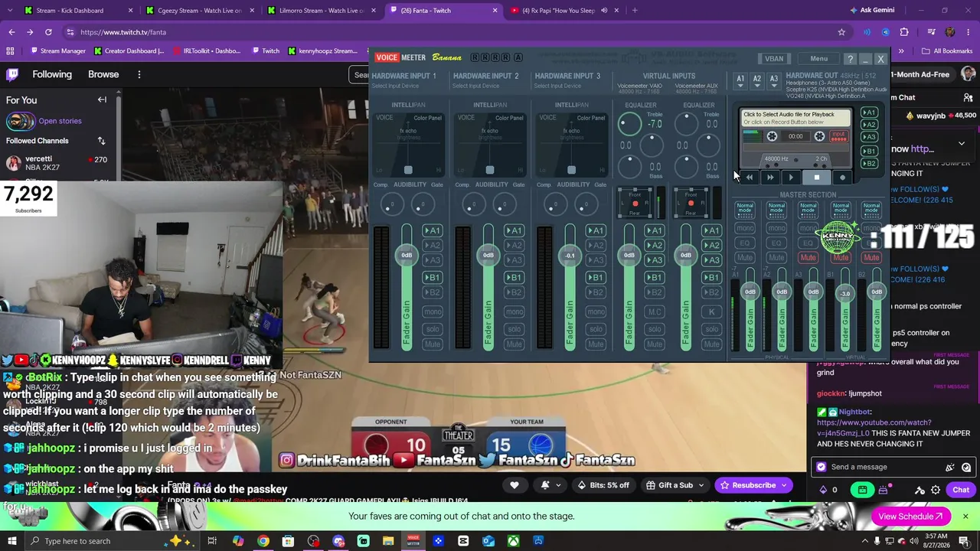Mute Hardware Input 1 strip
Screen dimensions: 980x551
coord(433,344)
